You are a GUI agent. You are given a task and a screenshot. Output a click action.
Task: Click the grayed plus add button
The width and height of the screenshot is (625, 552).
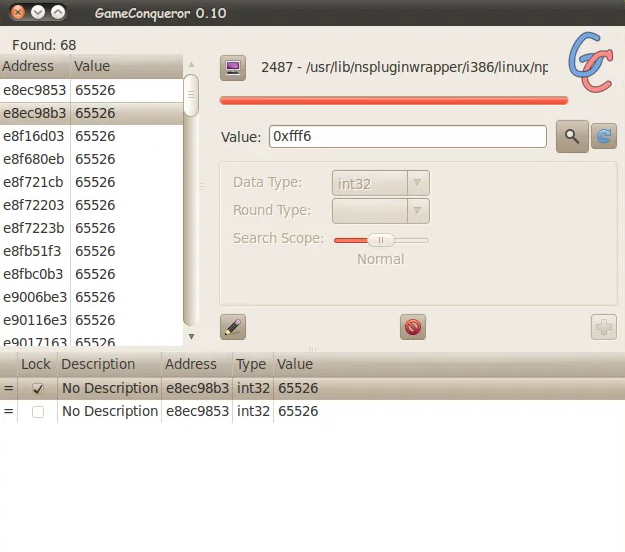(x=603, y=327)
